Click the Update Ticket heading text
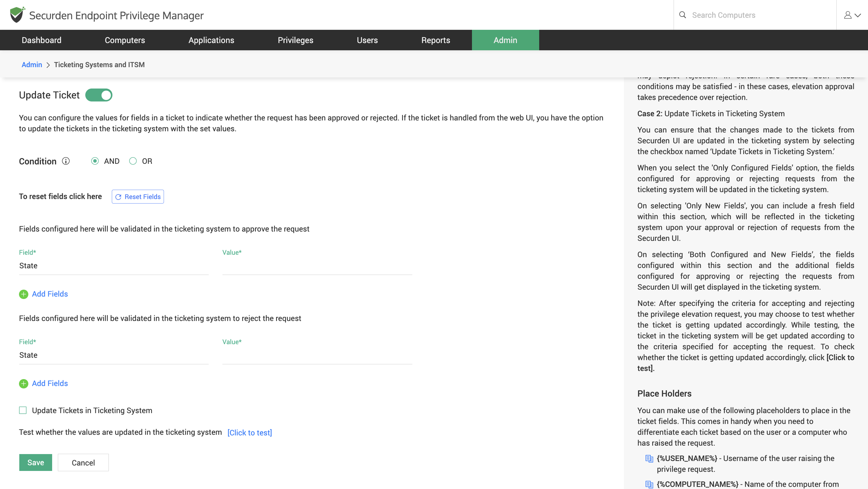 coord(49,95)
